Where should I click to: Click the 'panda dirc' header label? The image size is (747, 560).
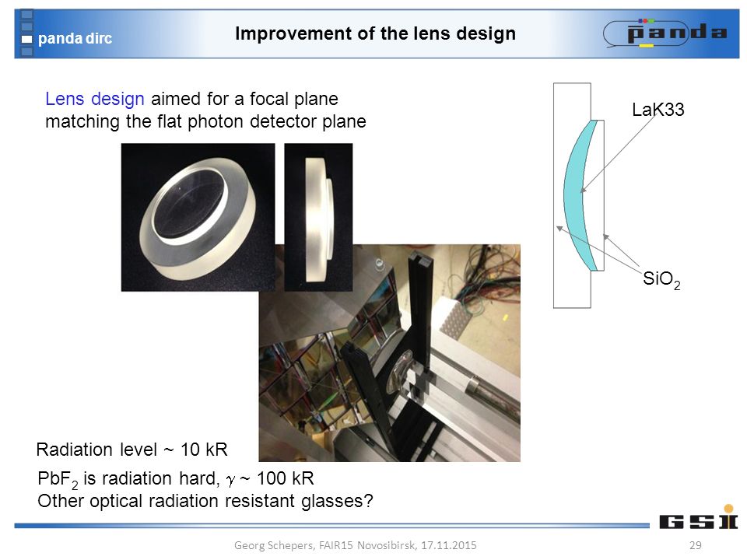75,38
